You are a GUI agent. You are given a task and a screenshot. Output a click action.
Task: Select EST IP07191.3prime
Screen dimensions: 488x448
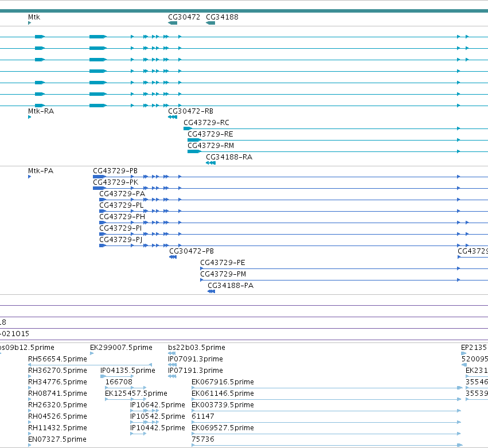coord(196,371)
